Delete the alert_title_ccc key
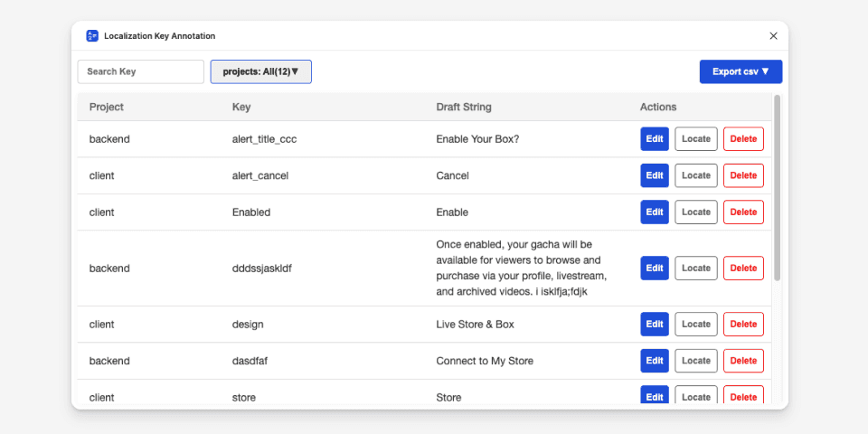The image size is (868, 434). click(743, 139)
